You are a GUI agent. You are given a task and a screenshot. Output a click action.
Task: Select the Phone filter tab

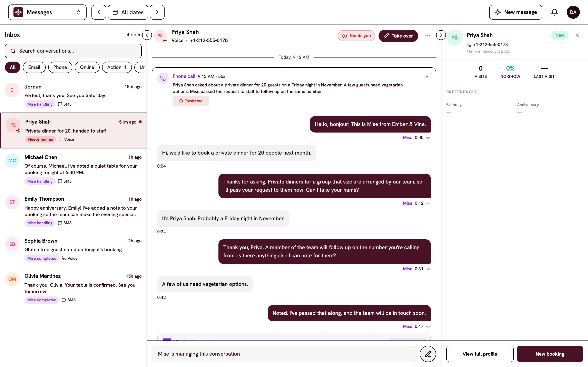pyautogui.click(x=60, y=67)
